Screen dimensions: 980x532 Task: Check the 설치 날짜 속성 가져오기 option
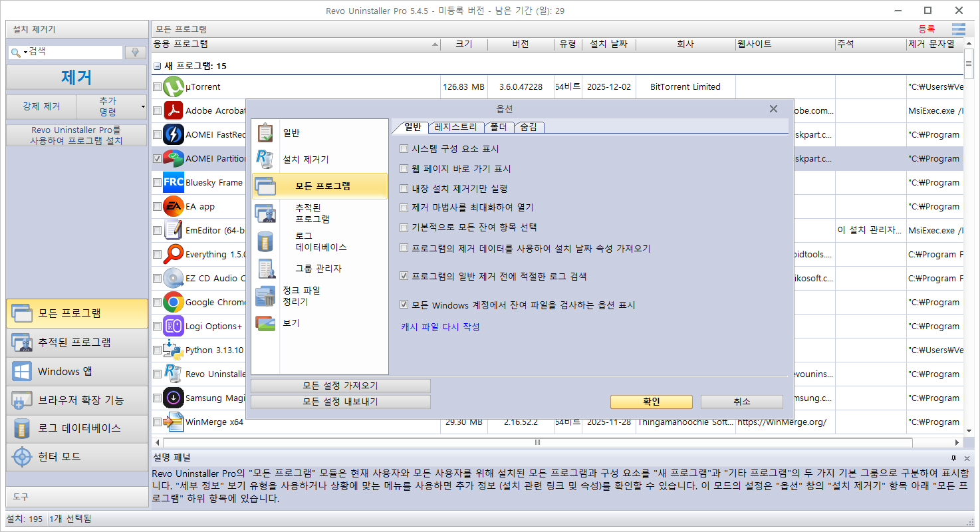[404, 249]
